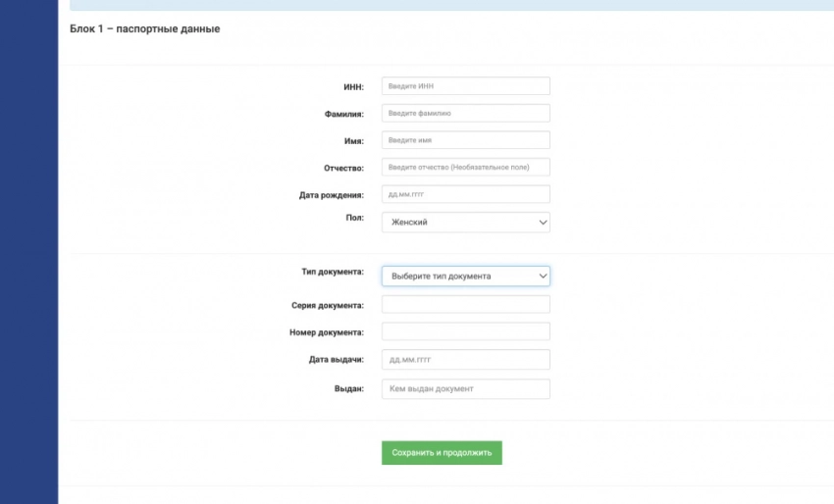Click the optional Отчество input field

coord(465,168)
